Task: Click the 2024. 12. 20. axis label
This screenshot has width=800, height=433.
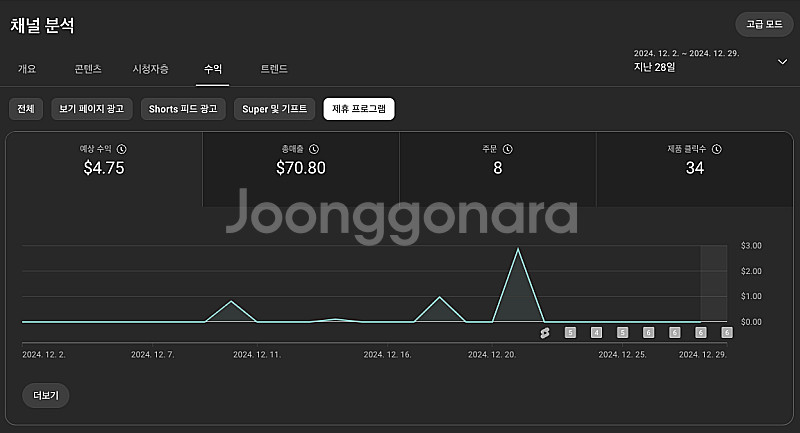Action: 492,354
